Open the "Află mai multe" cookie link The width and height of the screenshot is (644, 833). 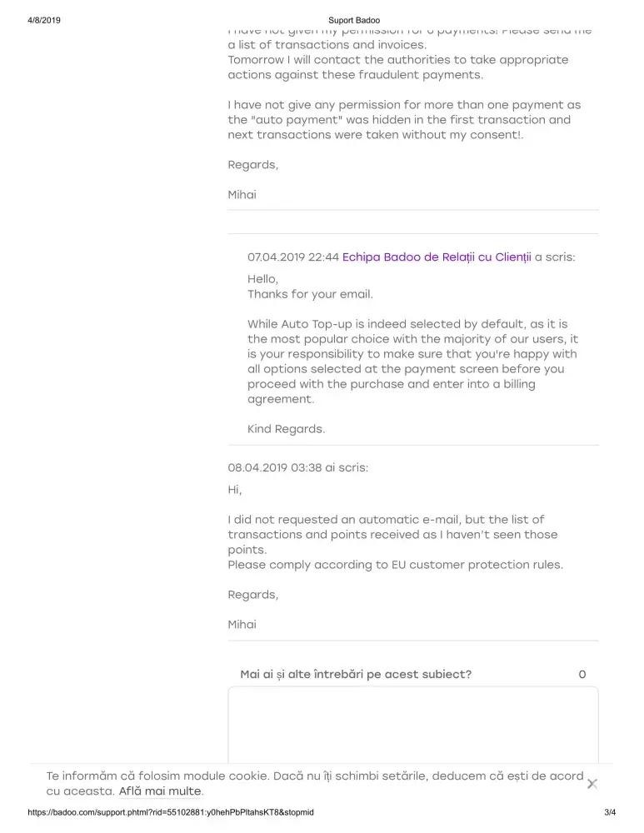pos(161,791)
